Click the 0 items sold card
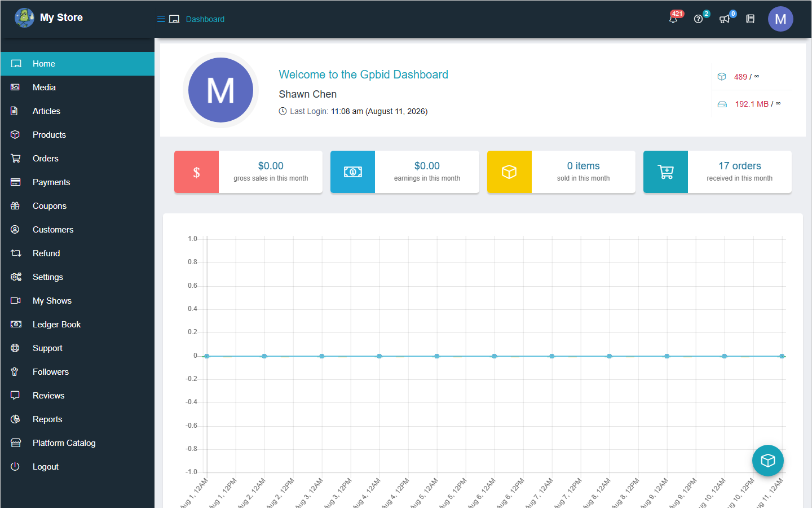Viewport: 812px width, 508px height. click(561, 172)
